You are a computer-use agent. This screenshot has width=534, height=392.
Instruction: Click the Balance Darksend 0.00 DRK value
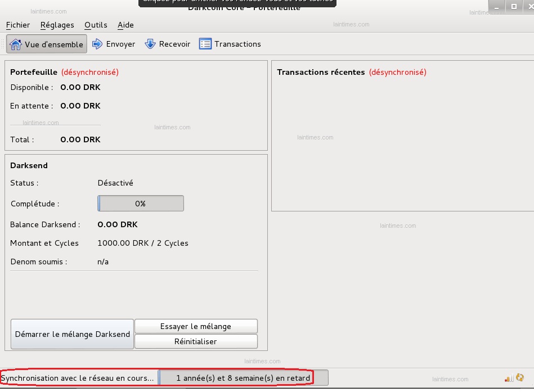(118, 224)
